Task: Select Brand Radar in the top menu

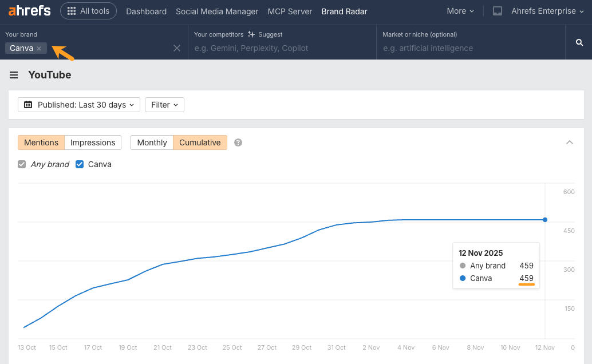Action: pyautogui.click(x=344, y=11)
